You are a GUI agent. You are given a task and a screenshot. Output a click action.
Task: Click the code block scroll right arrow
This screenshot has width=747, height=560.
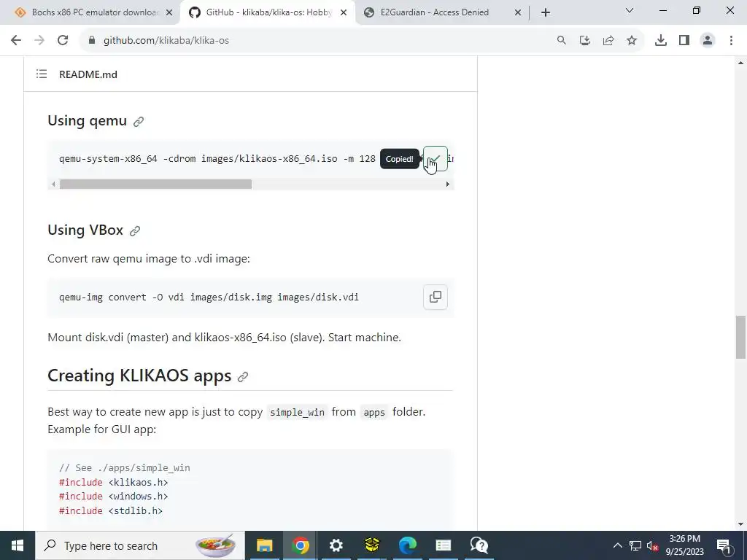447,184
